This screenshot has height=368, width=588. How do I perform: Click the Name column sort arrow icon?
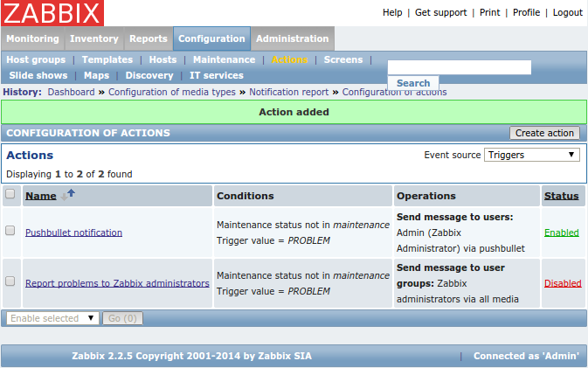point(68,195)
